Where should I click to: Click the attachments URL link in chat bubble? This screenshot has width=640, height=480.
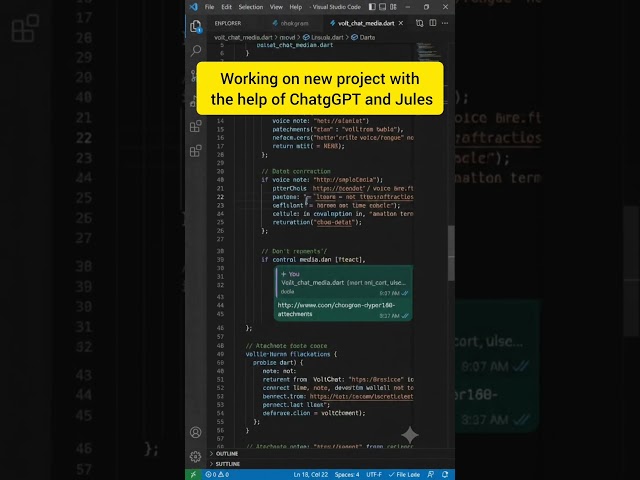pyautogui.click(x=336, y=309)
